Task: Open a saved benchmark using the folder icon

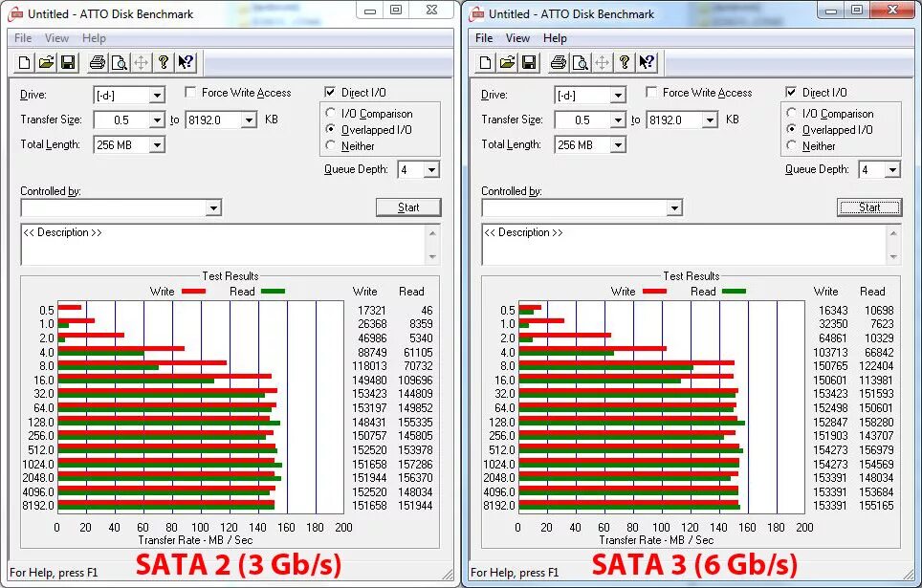Action: pyautogui.click(x=45, y=62)
